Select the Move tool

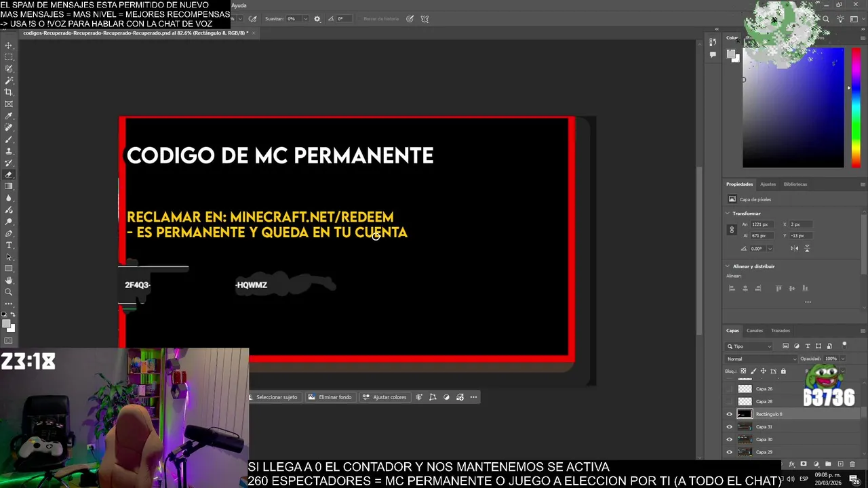(9, 45)
